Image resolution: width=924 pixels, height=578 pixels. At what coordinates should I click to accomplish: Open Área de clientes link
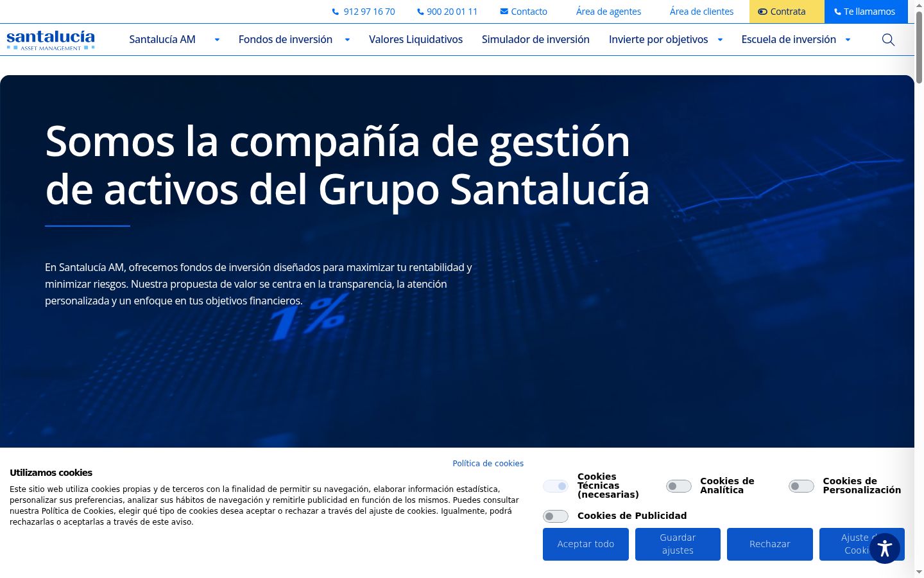pos(701,12)
